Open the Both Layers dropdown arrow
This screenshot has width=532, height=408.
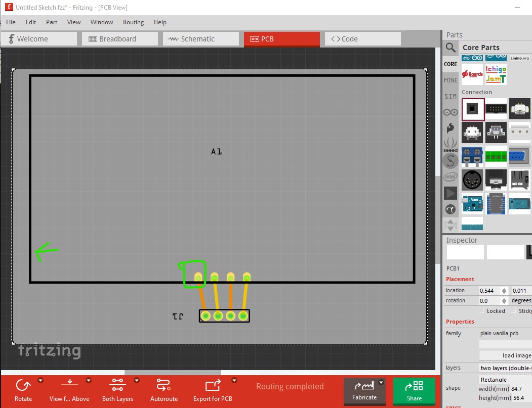[137, 380]
